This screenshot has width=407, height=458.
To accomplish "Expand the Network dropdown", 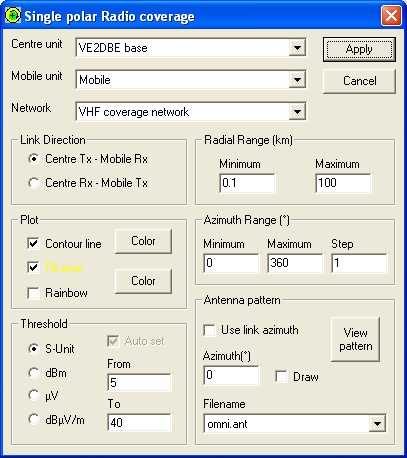I will (x=297, y=112).
